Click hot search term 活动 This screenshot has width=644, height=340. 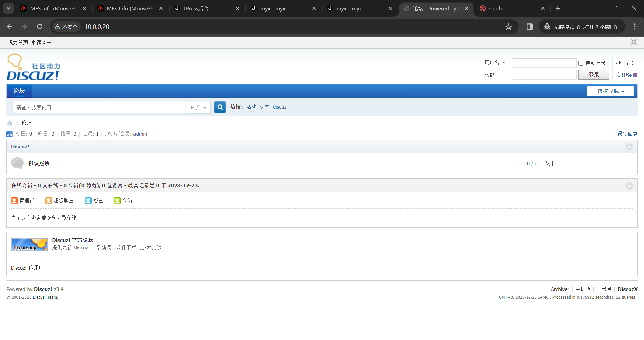[x=251, y=107]
